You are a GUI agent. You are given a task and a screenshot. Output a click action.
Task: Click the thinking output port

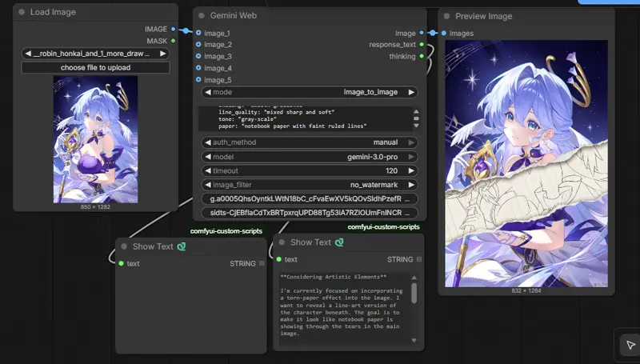coord(422,57)
